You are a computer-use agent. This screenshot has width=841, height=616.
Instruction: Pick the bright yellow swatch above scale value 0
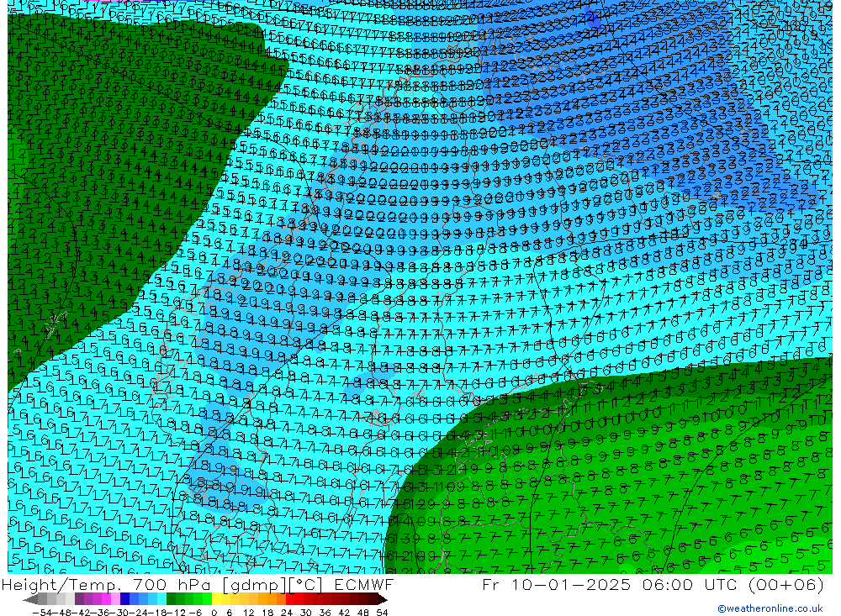point(217,599)
